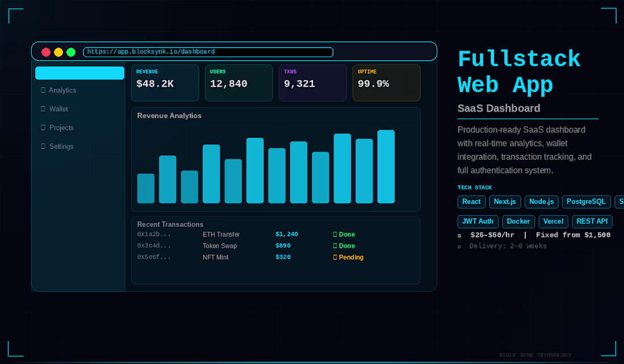Click the React tech stack tag
Image resolution: width=624 pixels, height=364 pixels.
pyautogui.click(x=471, y=202)
